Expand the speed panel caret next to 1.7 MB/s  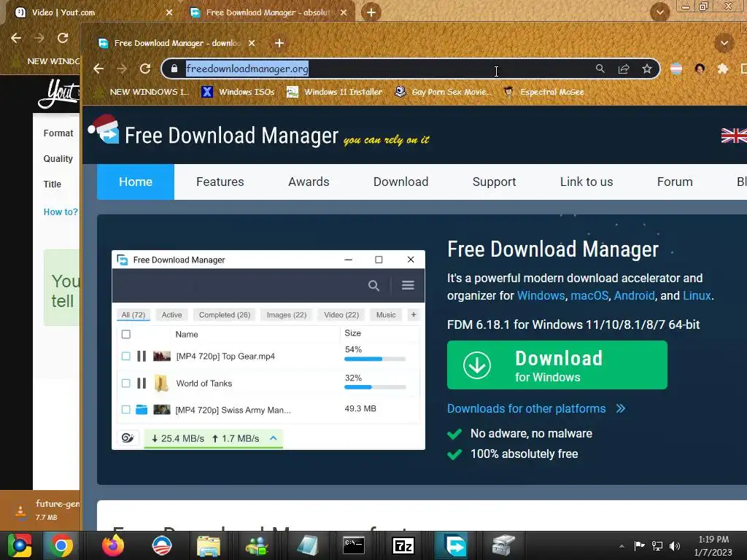[274, 438]
